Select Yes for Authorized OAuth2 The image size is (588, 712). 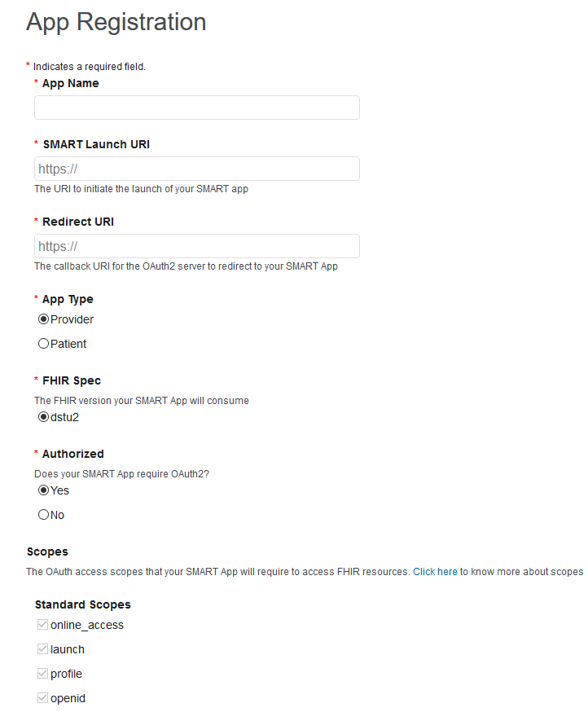(x=44, y=490)
